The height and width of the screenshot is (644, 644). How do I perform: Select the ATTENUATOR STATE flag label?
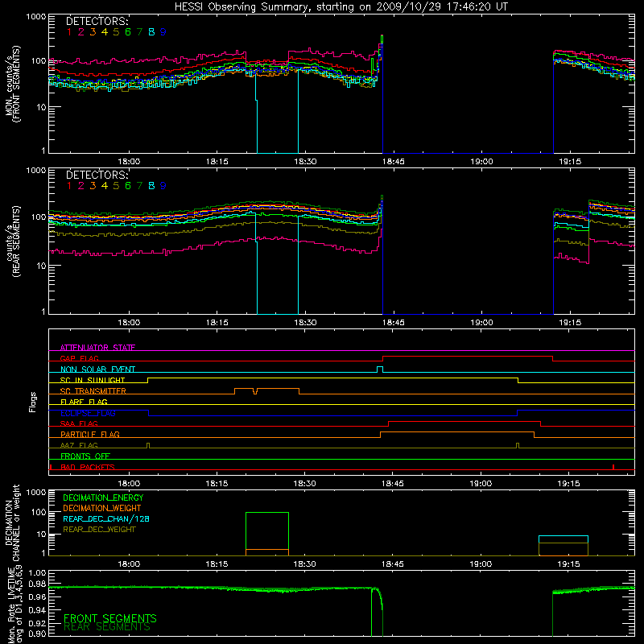(97, 348)
